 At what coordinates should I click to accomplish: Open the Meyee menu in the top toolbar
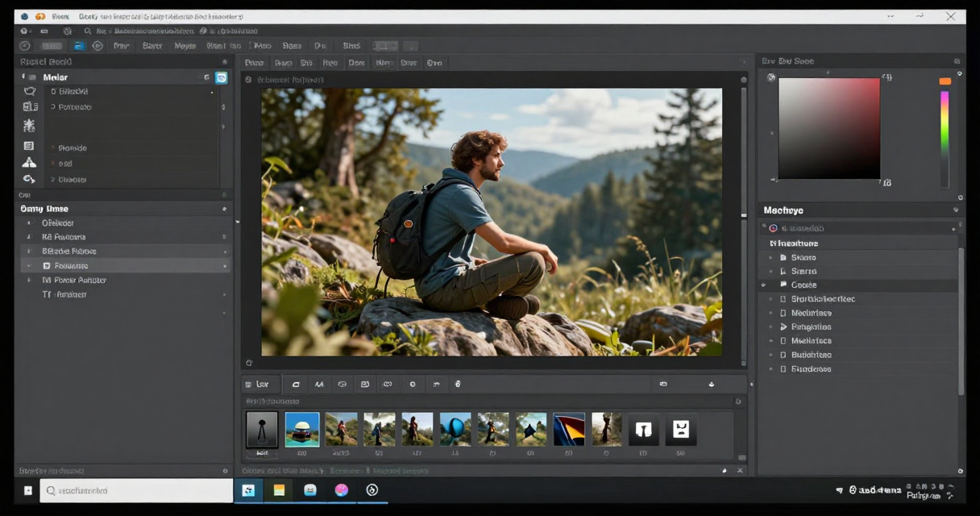pos(185,46)
